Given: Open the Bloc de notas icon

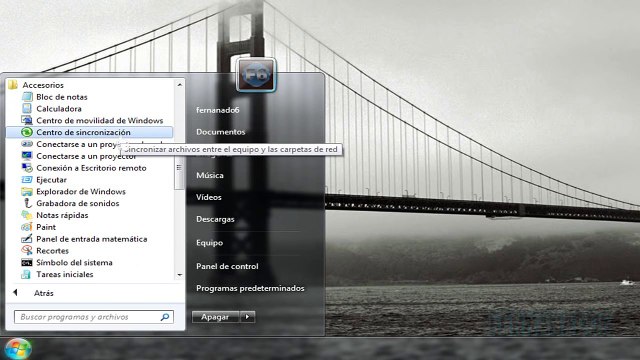Looking at the screenshot, I should click(x=27, y=97).
